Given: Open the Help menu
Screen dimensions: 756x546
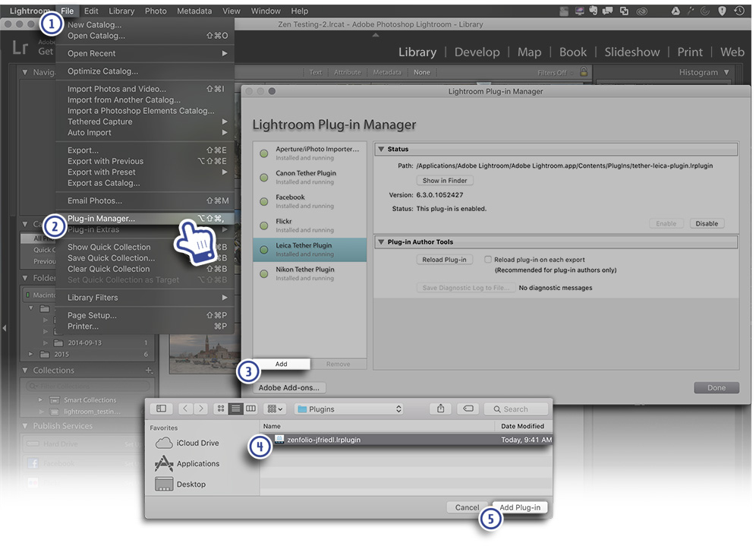Looking at the screenshot, I should point(299,11).
